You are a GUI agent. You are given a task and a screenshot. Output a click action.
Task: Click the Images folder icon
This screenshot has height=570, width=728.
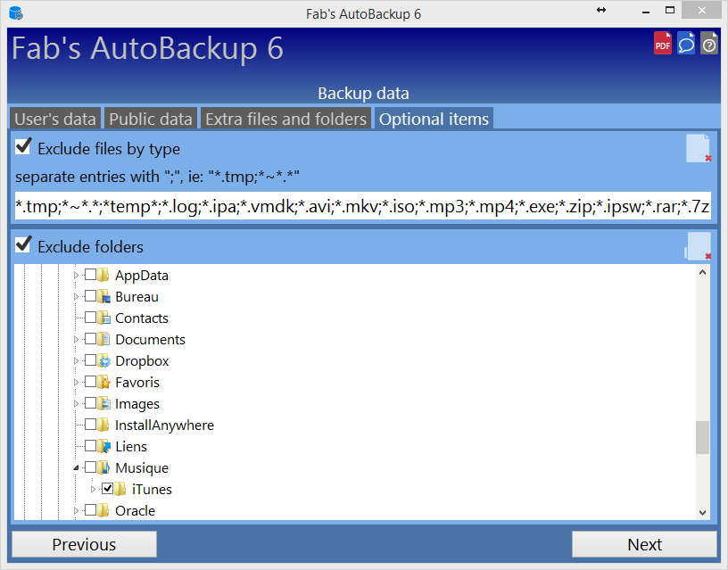coord(103,403)
